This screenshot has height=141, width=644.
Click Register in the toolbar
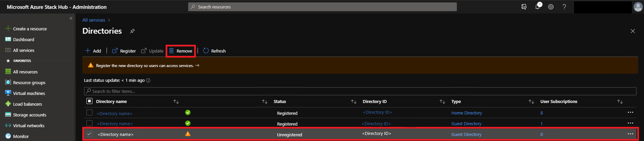[124, 51]
